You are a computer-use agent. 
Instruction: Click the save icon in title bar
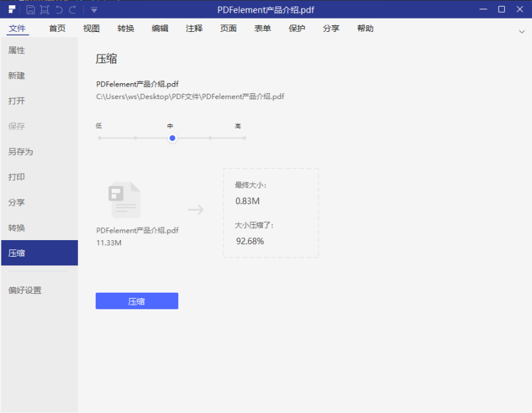31,9
